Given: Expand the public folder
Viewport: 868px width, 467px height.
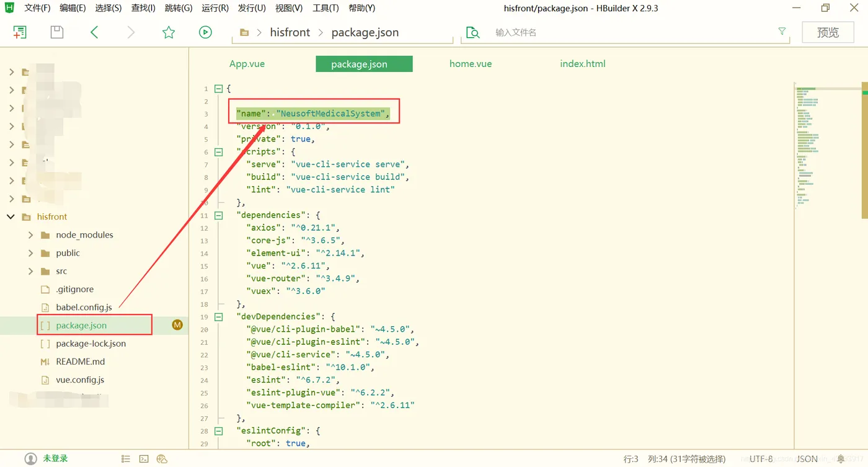Looking at the screenshot, I should pos(30,253).
